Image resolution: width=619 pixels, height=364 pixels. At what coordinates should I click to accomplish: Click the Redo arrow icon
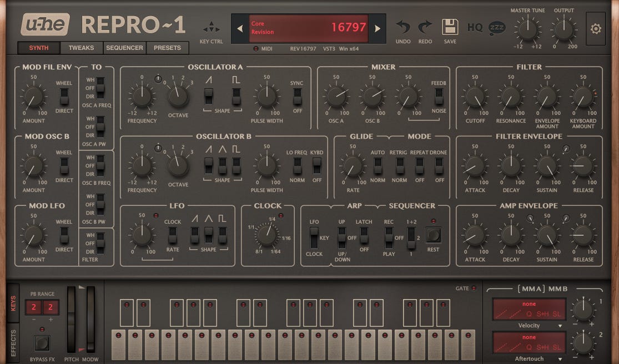click(x=425, y=27)
